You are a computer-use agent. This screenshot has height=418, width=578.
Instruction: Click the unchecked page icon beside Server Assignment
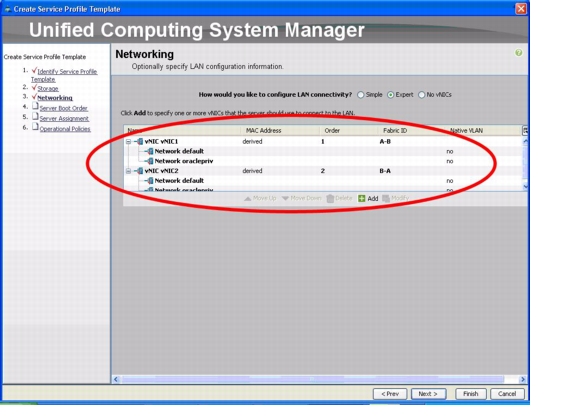click(x=35, y=116)
